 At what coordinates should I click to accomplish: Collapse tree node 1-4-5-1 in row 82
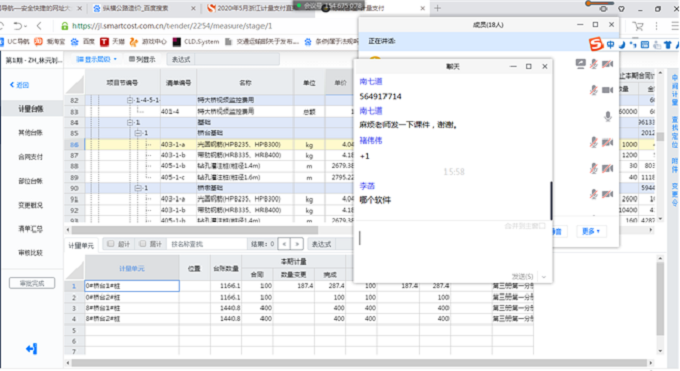pos(130,100)
